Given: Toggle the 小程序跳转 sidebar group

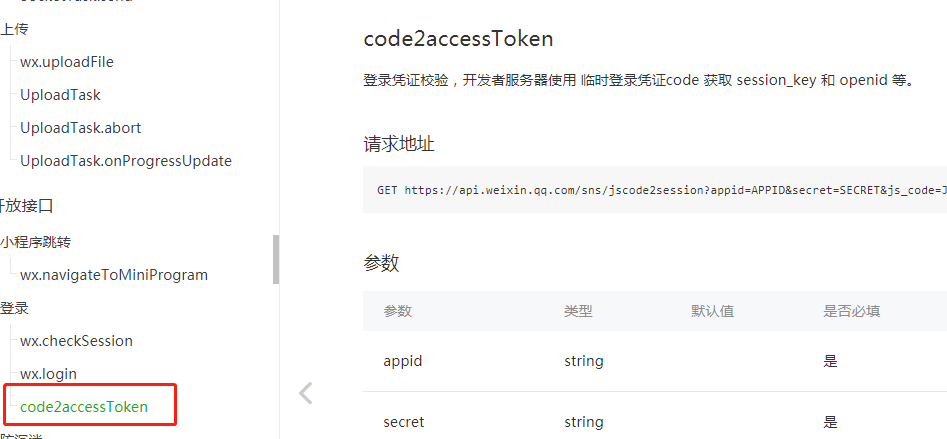Looking at the screenshot, I should click(35, 242).
